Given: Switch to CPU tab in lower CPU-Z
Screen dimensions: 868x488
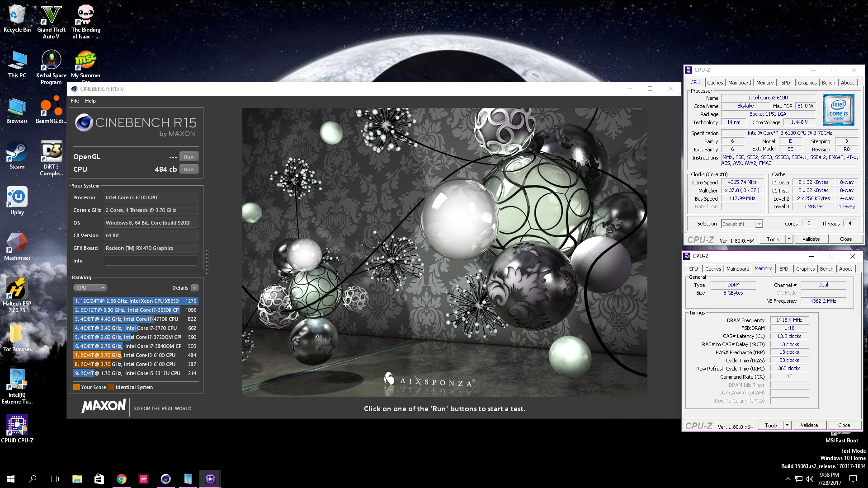Looking at the screenshot, I should [x=693, y=269].
